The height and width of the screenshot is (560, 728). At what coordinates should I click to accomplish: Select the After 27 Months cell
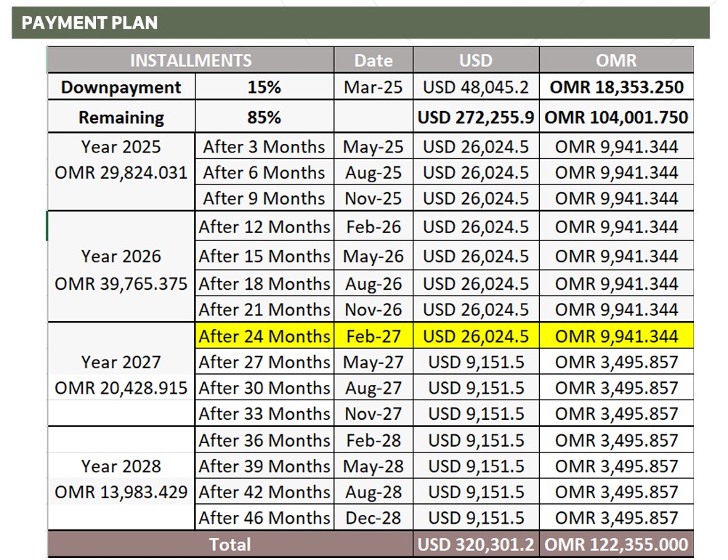click(264, 362)
